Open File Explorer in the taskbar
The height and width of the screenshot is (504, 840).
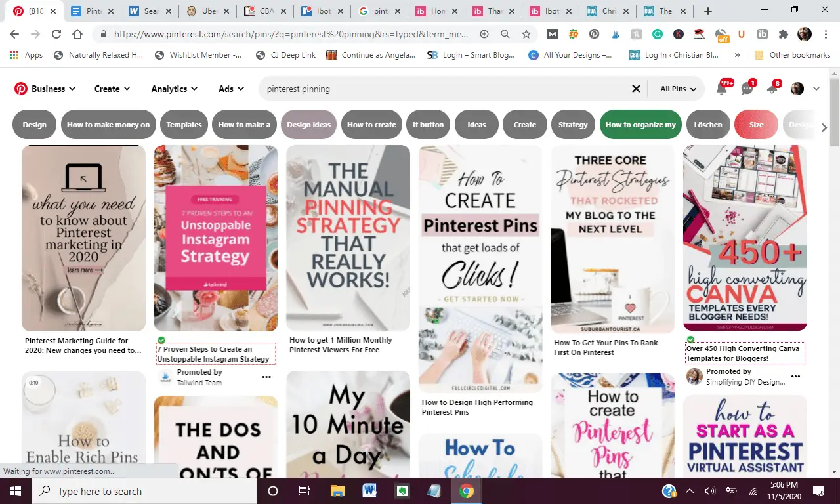(x=337, y=491)
